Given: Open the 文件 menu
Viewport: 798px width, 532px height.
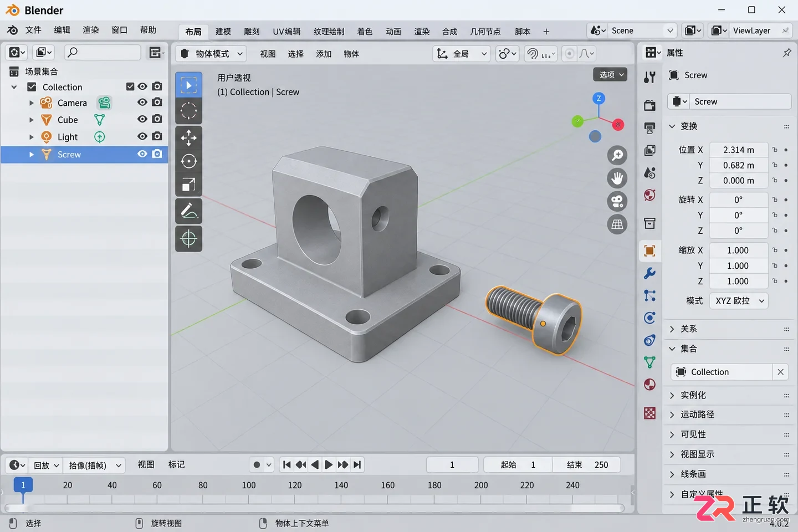Looking at the screenshot, I should pyautogui.click(x=33, y=30).
